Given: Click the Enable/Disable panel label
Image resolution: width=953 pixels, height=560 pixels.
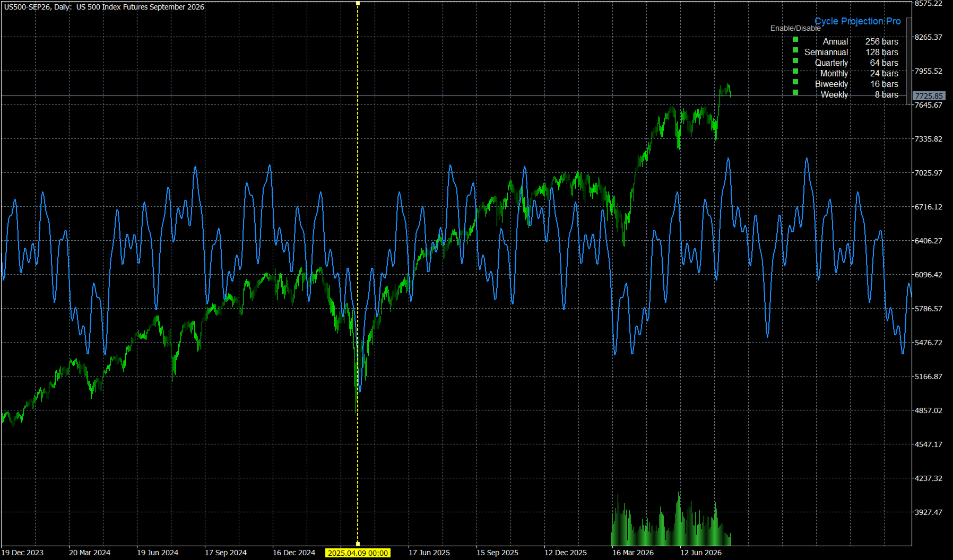Looking at the screenshot, I should coord(795,29).
